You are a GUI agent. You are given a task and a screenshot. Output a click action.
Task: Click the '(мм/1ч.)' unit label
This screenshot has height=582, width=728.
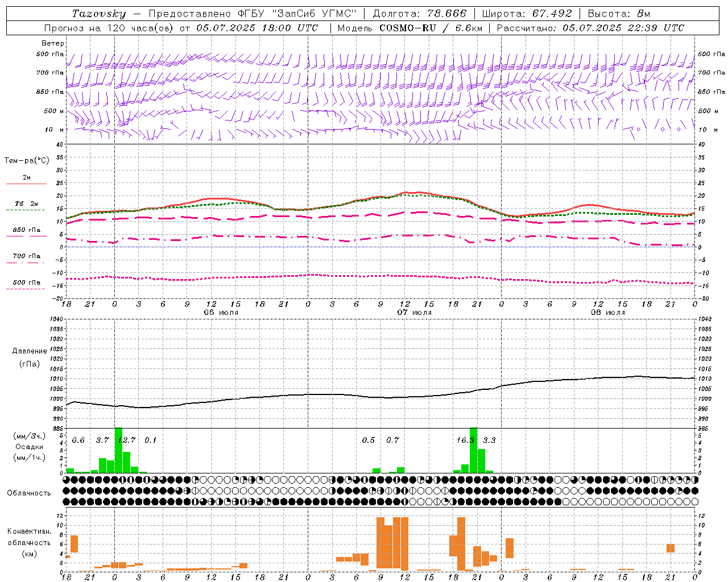pyautogui.click(x=30, y=458)
